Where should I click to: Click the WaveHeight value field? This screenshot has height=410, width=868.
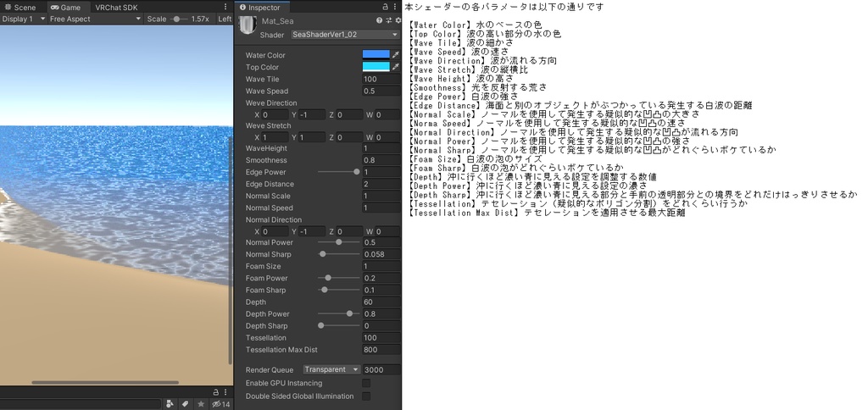(381, 148)
